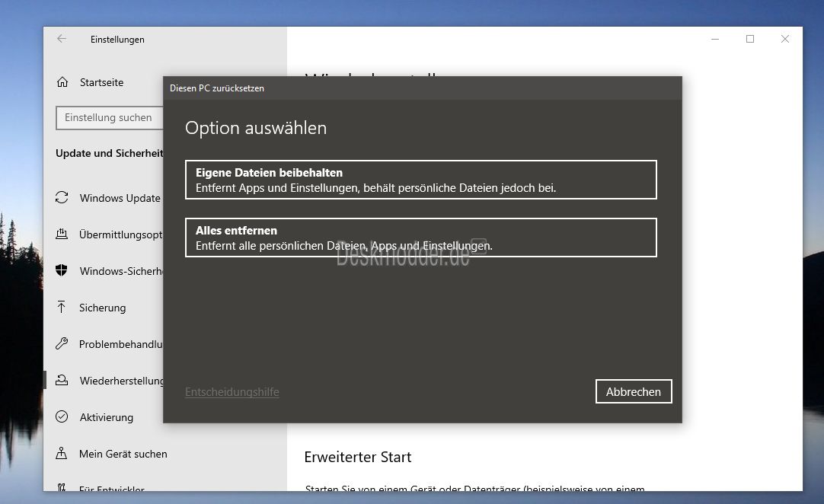Screen dimensions: 824x504
Task: Minimize the Einstellungen window
Action: point(715,39)
